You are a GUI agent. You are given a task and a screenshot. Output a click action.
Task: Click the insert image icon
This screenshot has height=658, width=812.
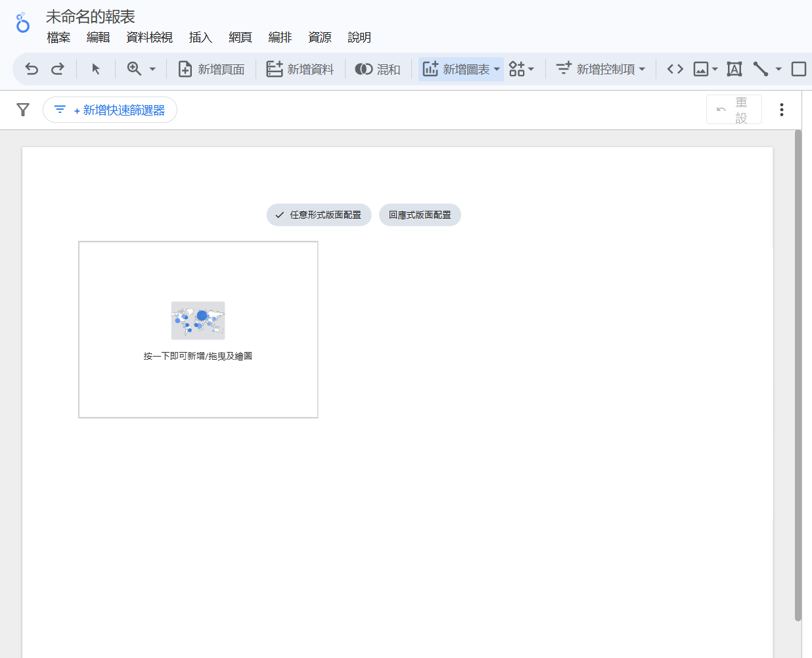click(701, 69)
